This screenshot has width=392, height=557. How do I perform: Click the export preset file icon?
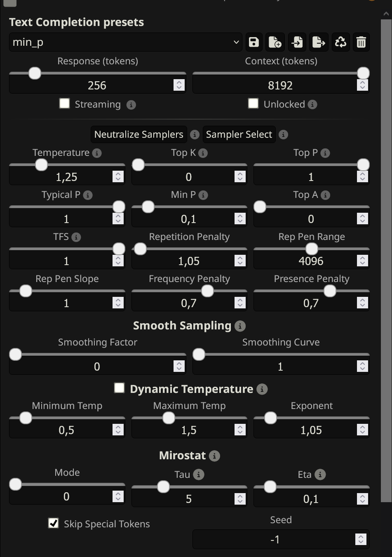pos(319,42)
